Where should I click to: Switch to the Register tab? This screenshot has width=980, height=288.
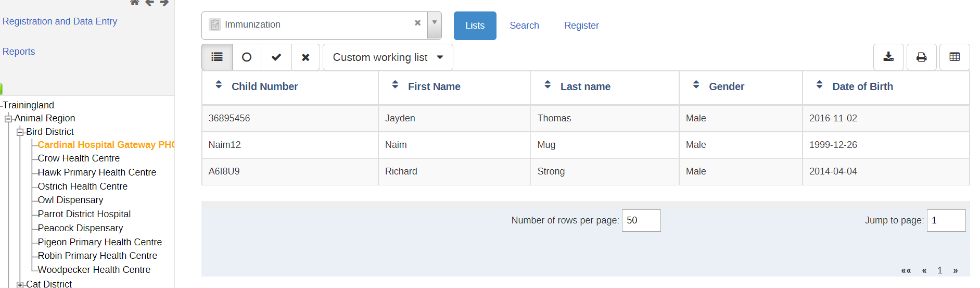click(581, 26)
